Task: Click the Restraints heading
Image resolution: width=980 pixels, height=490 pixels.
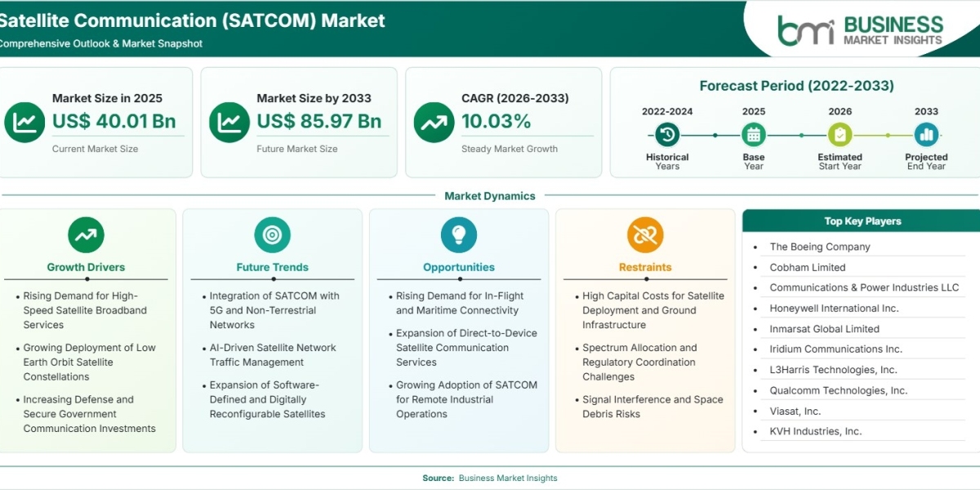Action: (x=645, y=267)
